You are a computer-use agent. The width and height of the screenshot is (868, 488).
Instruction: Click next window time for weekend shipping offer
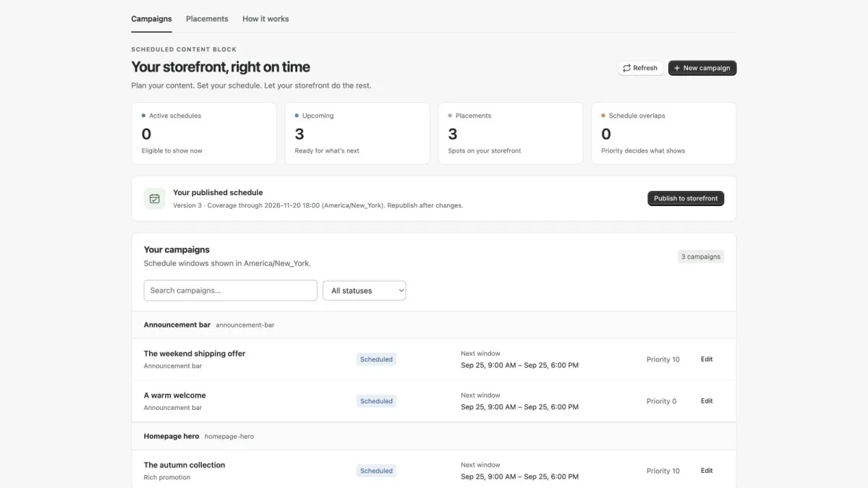pyautogui.click(x=519, y=365)
